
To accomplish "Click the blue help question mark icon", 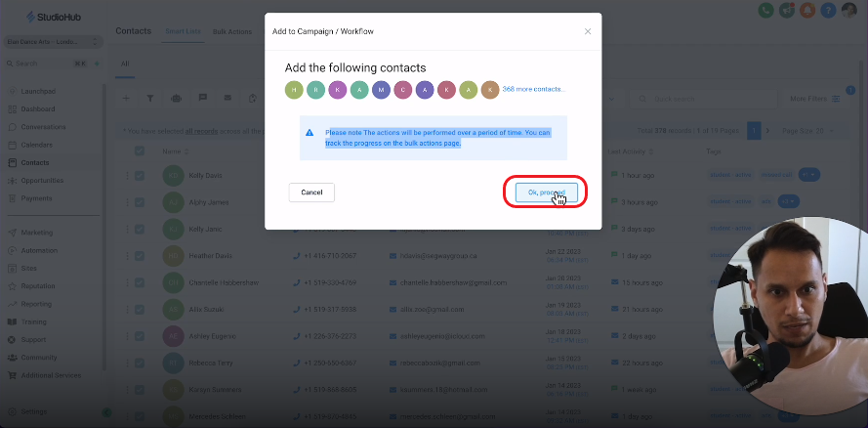I will click(x=828, y=10).
